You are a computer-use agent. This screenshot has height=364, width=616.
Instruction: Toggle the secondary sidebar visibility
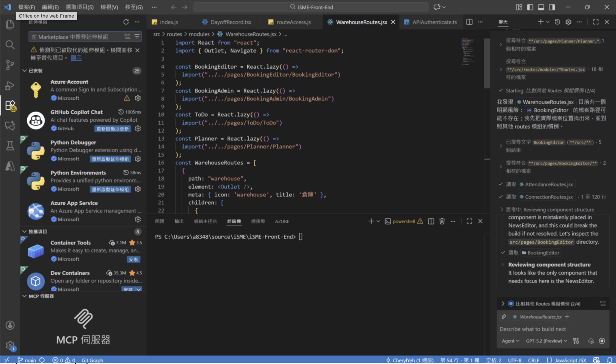(552, 7)
